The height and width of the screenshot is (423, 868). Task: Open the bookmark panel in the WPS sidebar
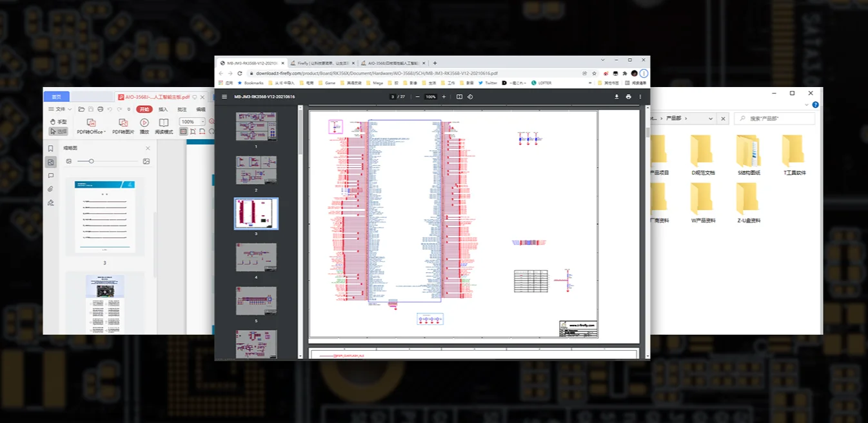click(x=50, y=148)
